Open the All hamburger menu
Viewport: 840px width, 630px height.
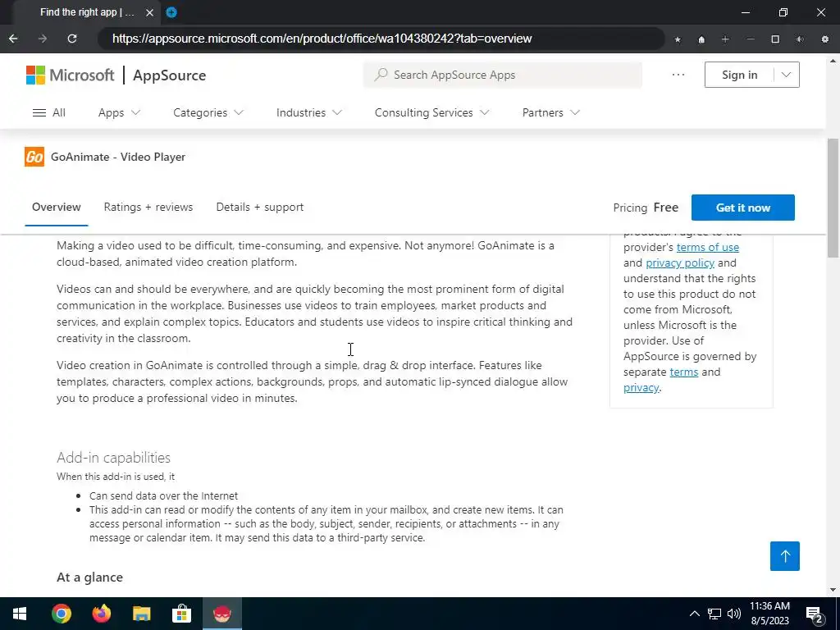(48, 112)
